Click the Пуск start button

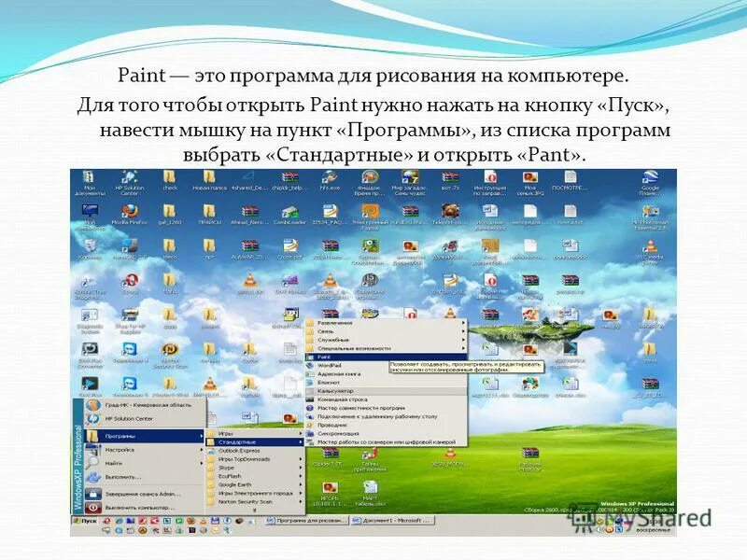85,521
